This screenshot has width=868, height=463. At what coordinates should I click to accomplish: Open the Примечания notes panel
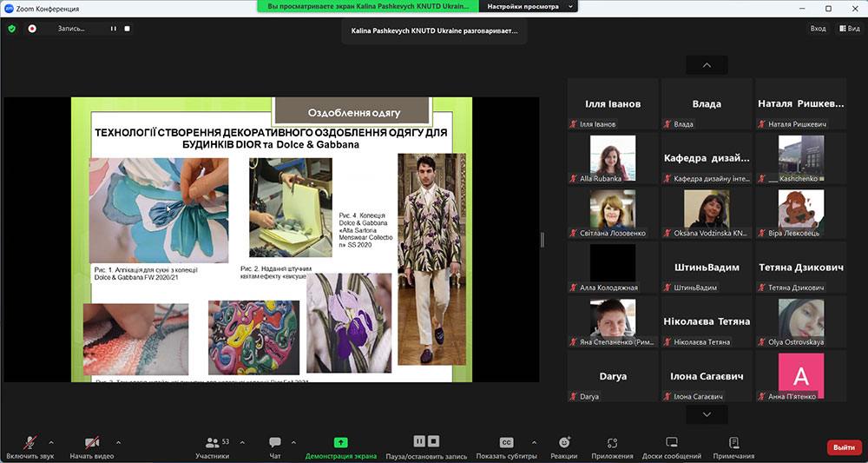tap(734, 447)
